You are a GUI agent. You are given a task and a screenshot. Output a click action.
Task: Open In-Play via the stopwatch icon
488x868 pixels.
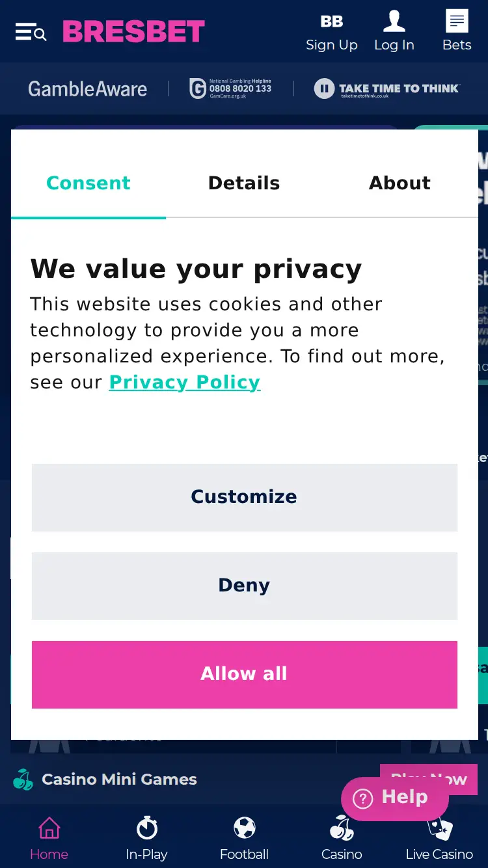[146, 828]
